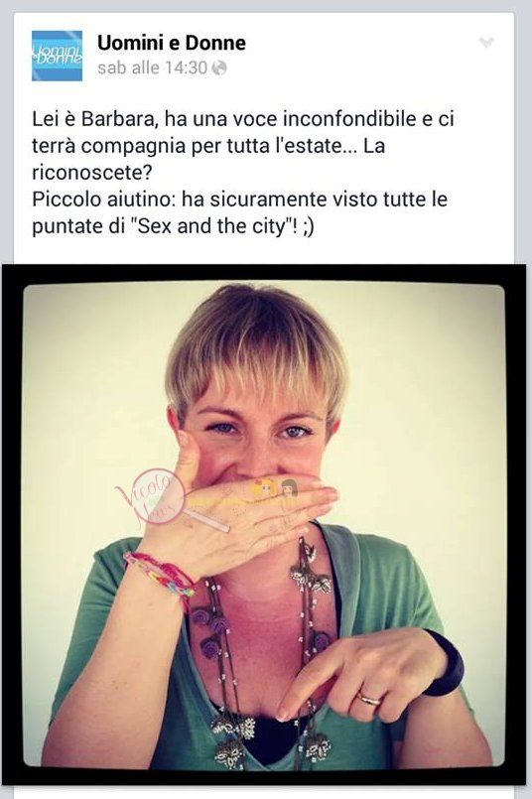The width and height of the screenshot is (532, 799).
Task: Open the post timestamp sab alle 14:30
Action: click(153, 67)
